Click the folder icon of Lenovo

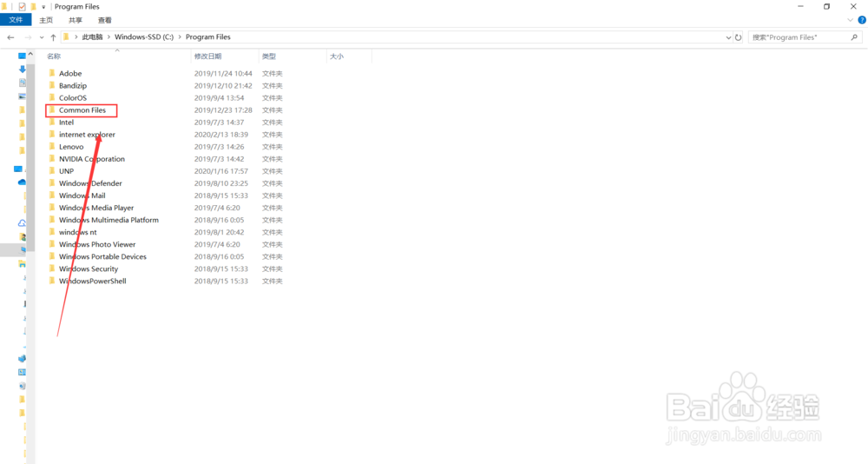click(51, 146)
